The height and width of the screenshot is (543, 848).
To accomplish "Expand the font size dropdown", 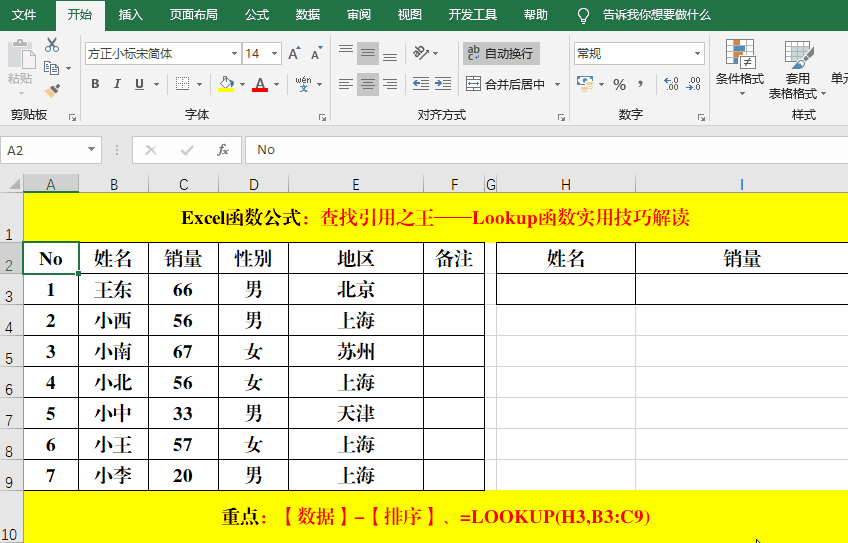I will (275, 54).
